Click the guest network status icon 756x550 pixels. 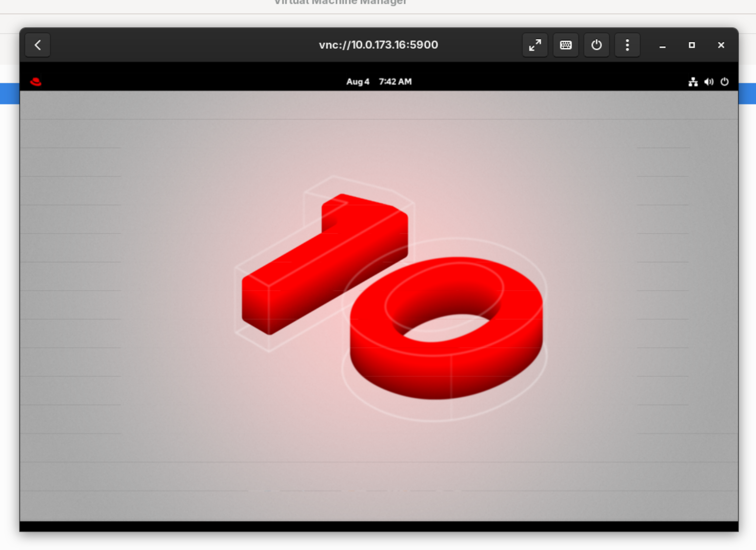(x=693, y=82)
